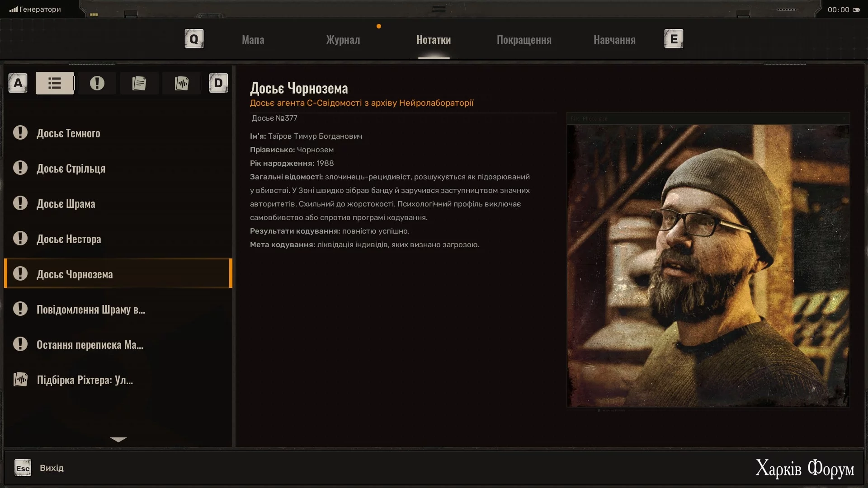
Task: Switch to the Нотатки tab
Action: coord(434,40)
